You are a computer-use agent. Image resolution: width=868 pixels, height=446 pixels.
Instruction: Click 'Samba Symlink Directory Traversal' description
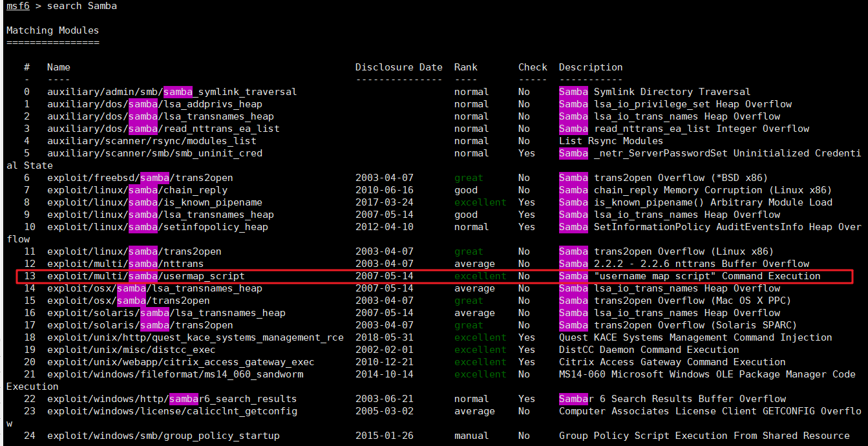[655, 92]
